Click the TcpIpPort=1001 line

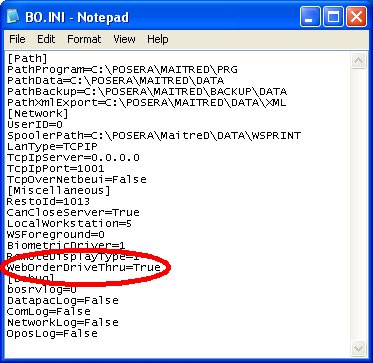[x=55, y=169]
